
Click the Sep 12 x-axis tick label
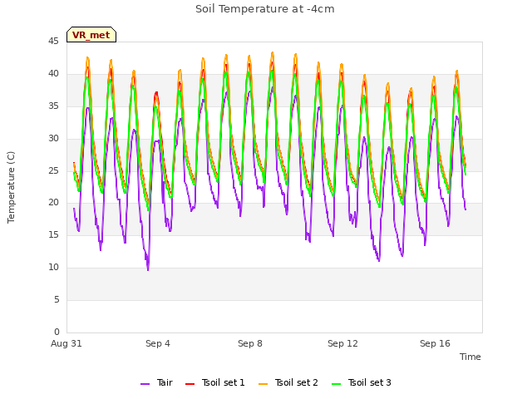pos(342,343)
